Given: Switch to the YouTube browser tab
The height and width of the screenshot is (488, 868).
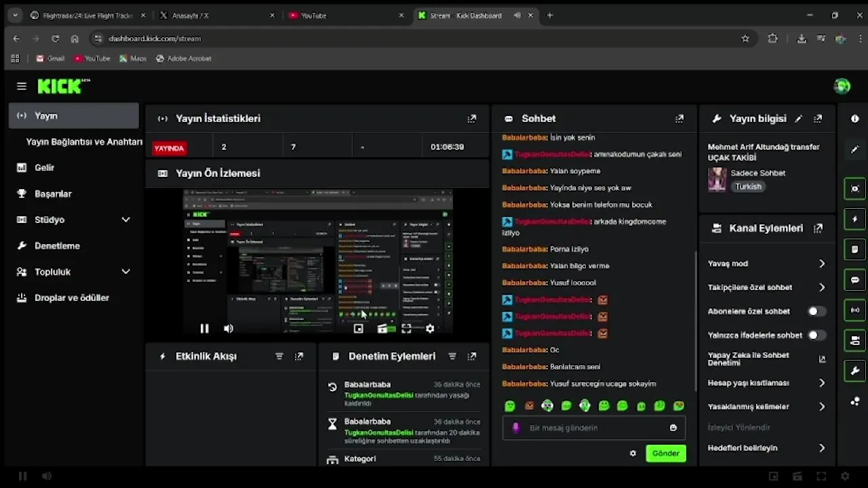Looking at the screenshot, I should point(346,15).
